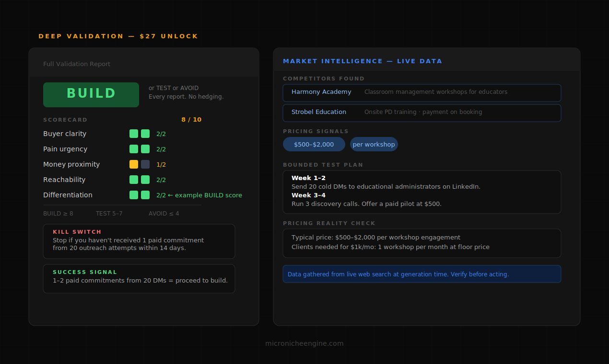The height and width of the screenshot is (364, 609).
Task: Select the Strobel Education competitor row
Action: pyautogui.click(x=422, y=113)
